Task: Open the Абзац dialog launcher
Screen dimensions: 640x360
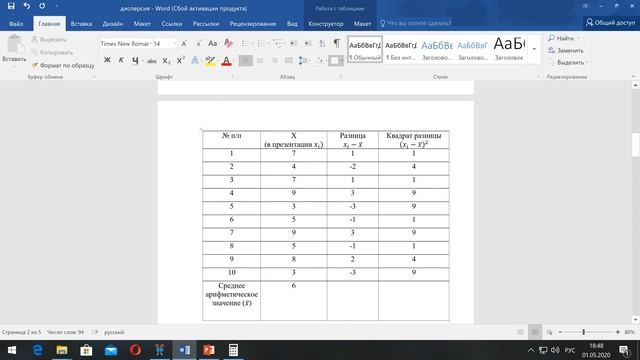Action: click(341, 77)
